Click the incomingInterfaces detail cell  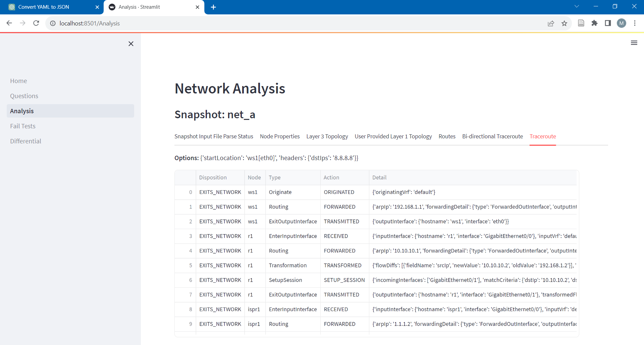point(473,280)
